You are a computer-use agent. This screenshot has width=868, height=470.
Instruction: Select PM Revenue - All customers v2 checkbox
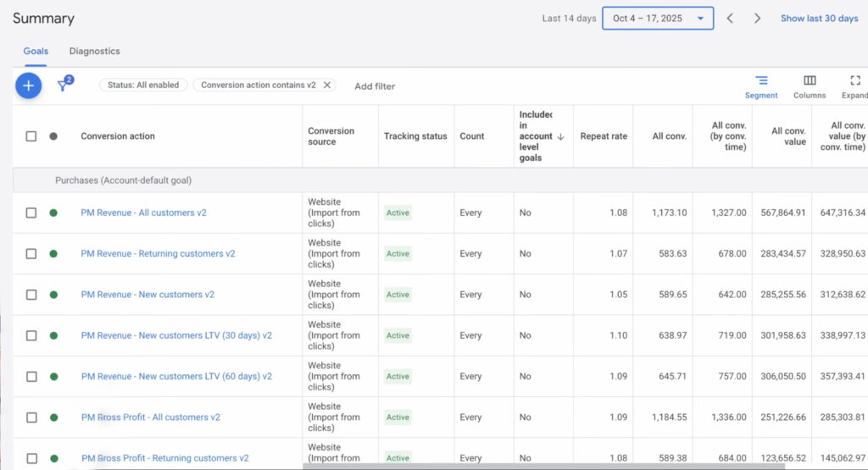pos(31,213)
